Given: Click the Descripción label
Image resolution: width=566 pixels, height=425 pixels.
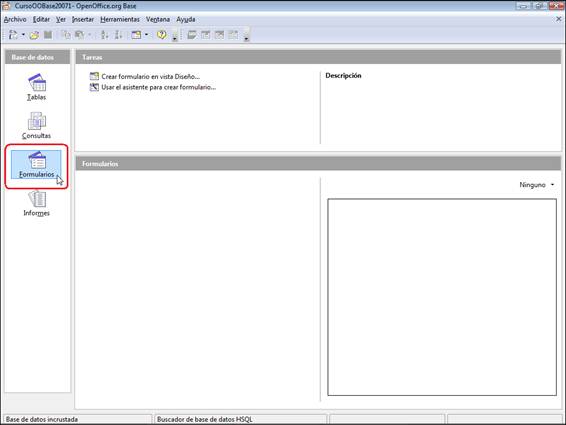Looking at the screenshot, I should coord(343,75).
